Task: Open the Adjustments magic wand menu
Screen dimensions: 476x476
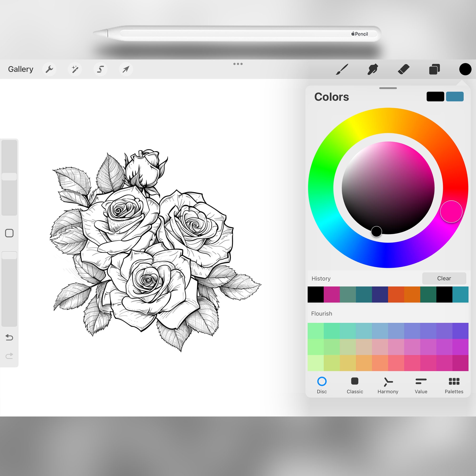Action: (x=75, y=69)
